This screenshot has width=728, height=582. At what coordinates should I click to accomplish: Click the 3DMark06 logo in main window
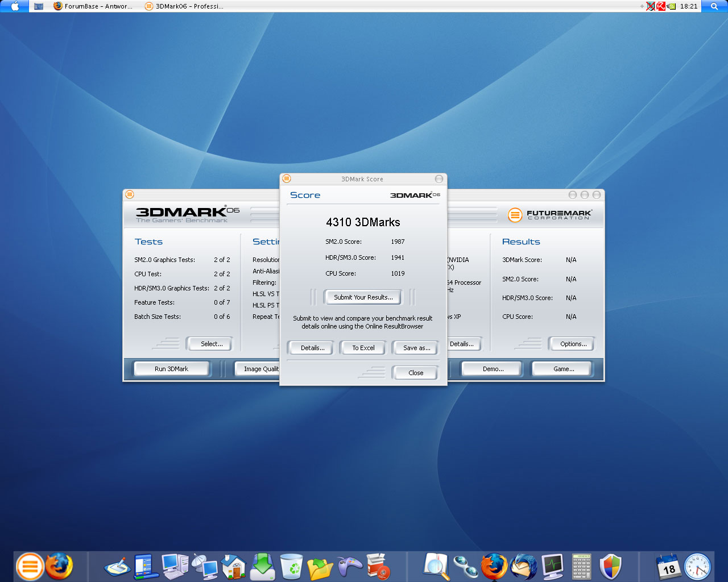coord(187,214)
